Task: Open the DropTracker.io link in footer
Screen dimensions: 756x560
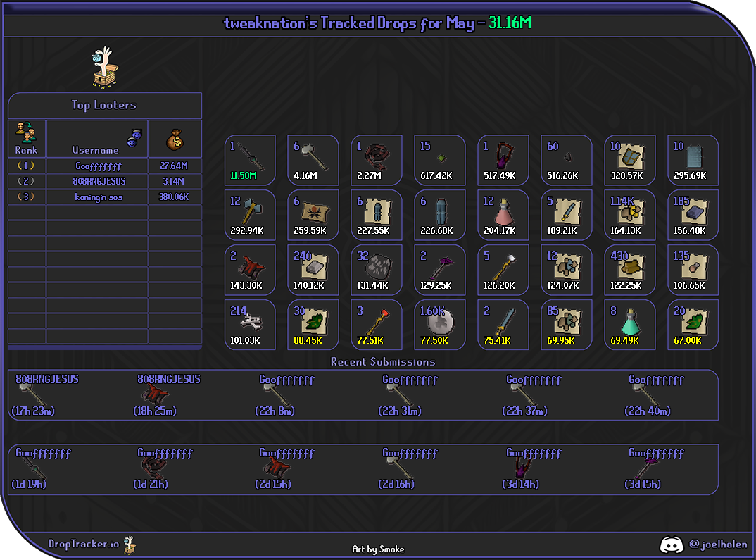Action: tap(84, 544)
